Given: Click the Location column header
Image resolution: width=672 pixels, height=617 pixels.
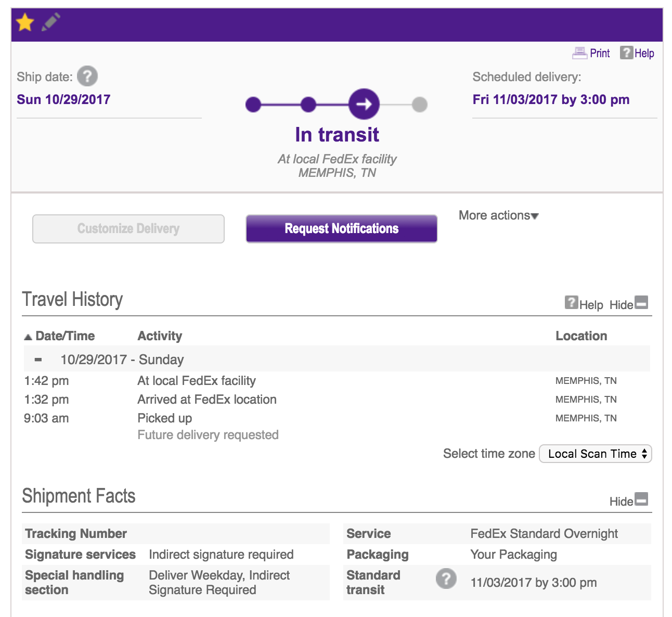Looking at the screenshot, I should [x=581, y=336].
